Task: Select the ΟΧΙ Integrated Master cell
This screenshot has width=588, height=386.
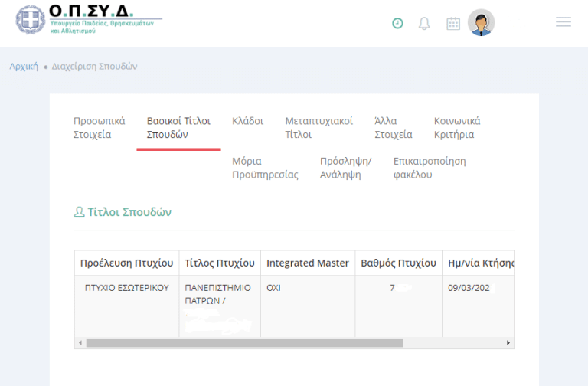Action: tap(308, 306)
